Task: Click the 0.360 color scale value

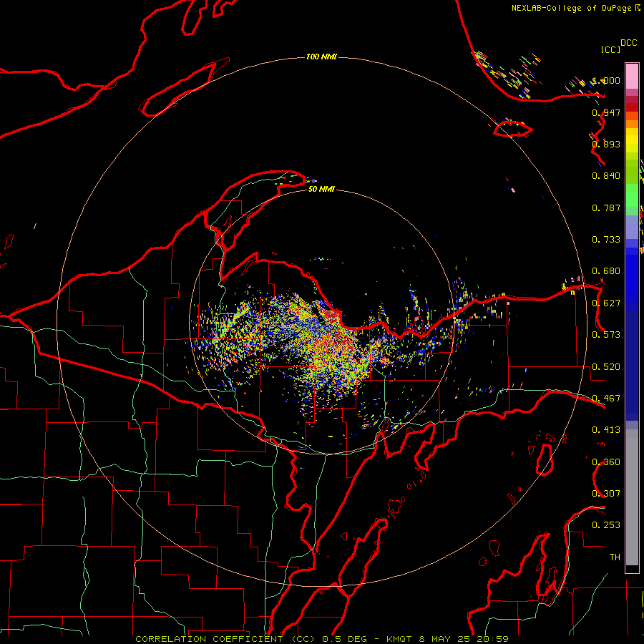Action: [x=606, y=462]
